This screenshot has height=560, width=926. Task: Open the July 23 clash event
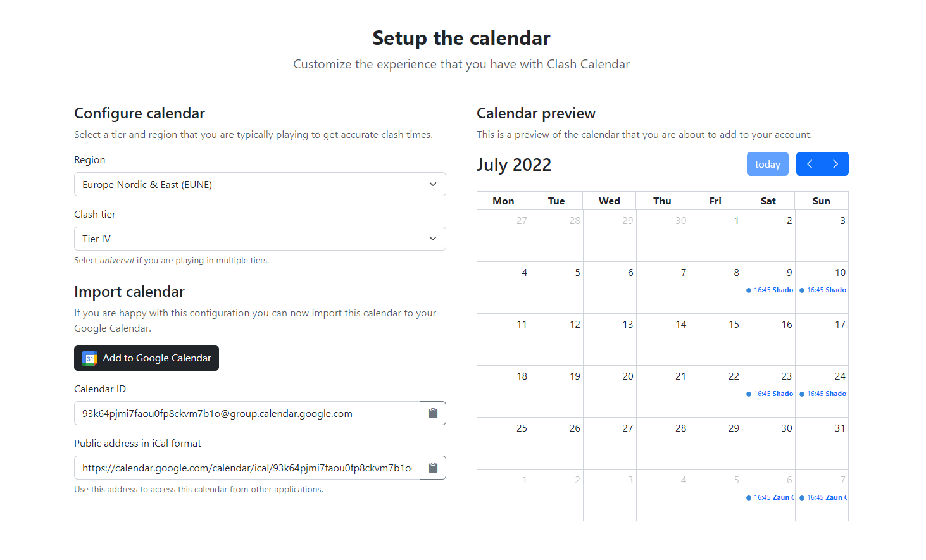pyautogui.click(x=770, y=394)
